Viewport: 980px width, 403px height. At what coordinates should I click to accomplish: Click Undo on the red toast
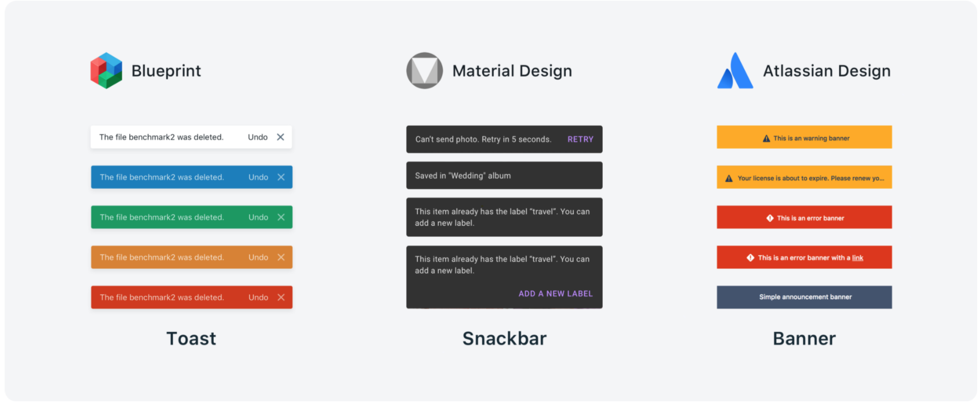pos(258,297)
